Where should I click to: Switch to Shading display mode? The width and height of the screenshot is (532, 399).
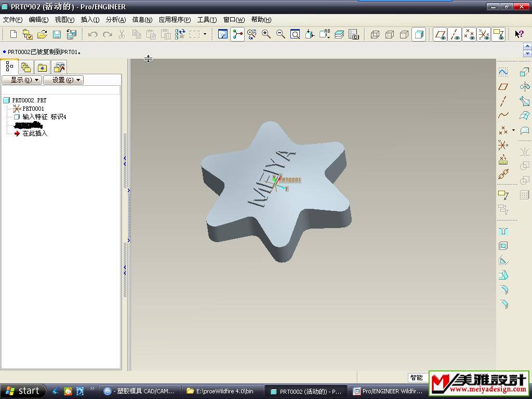click(419, 34)
